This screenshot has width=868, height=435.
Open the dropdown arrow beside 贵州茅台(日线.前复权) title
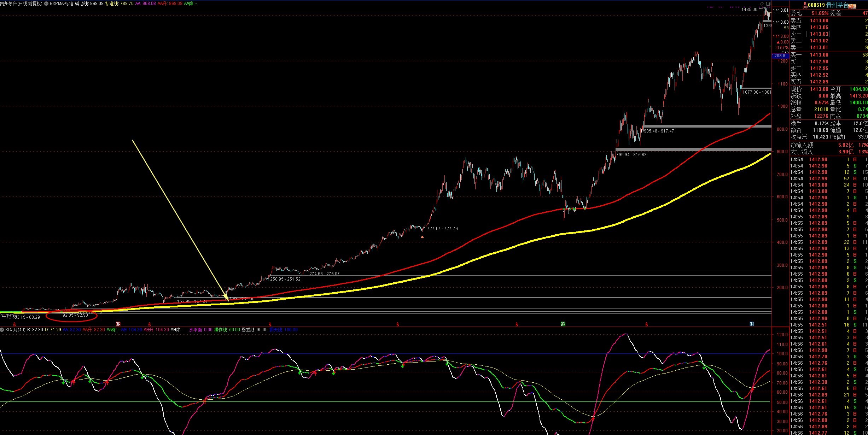click(x=46, y=4)
